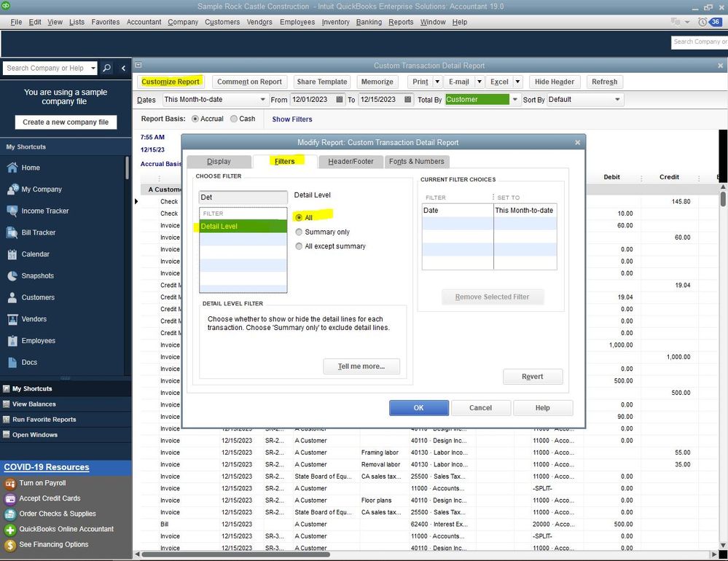
Task: Open the Employees shortcut icon
Action: click(x=12, y=340)
